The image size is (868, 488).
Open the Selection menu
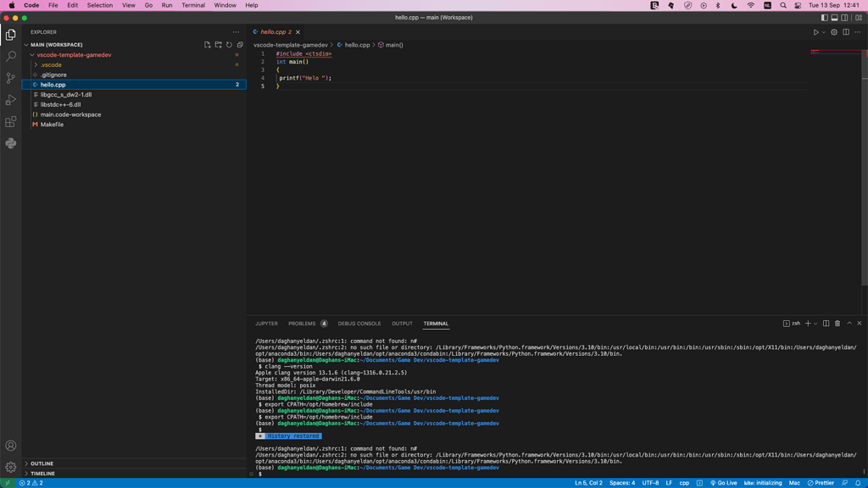click(100, 6)
